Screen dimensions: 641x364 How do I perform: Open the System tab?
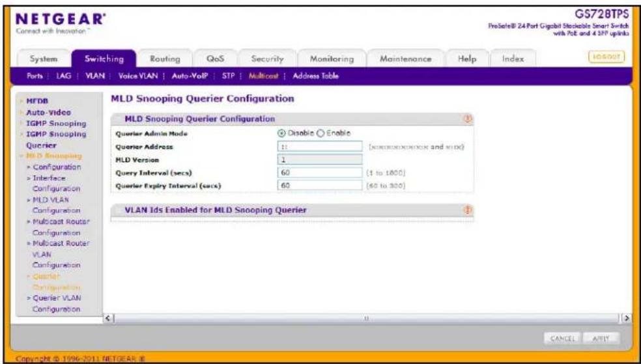pyautogui.click(x=44, y=59)
